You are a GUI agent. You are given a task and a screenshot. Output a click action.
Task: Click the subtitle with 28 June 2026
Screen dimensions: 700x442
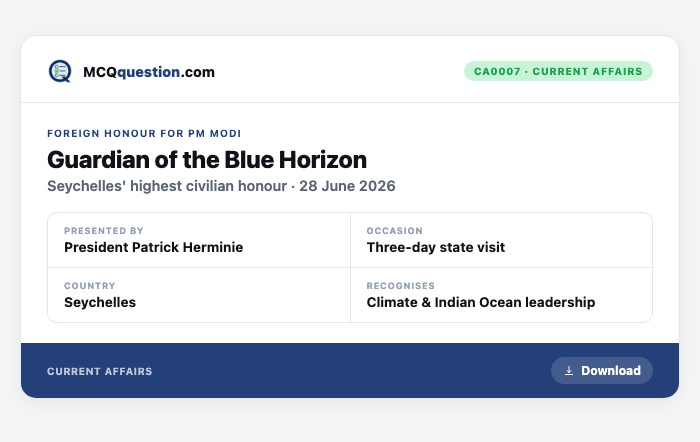(x=221, y=186)
